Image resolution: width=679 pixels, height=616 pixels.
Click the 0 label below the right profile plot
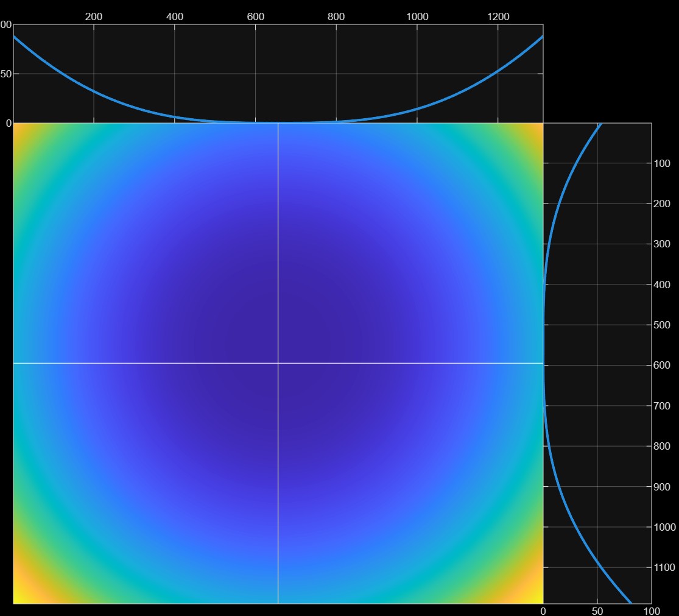pos(543,611)
